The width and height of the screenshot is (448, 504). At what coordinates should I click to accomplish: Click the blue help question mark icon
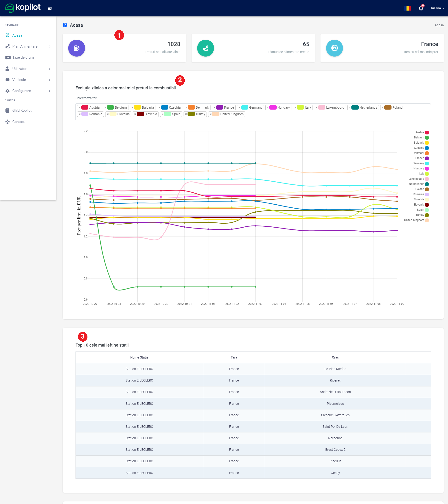coord(65,25)
